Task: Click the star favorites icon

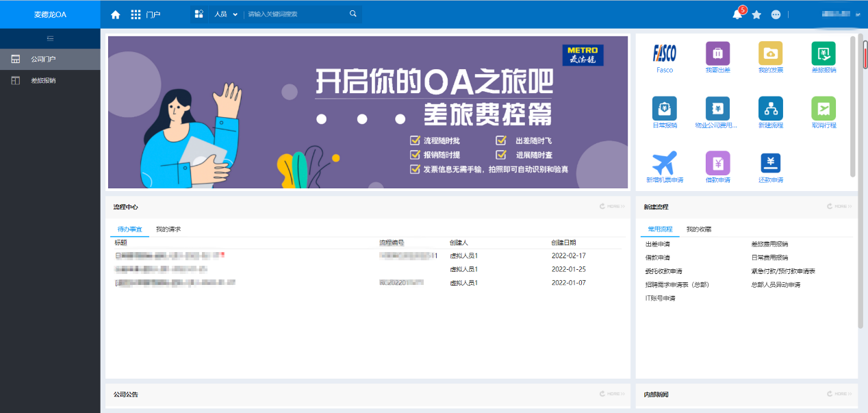Action: pos(756,14)
